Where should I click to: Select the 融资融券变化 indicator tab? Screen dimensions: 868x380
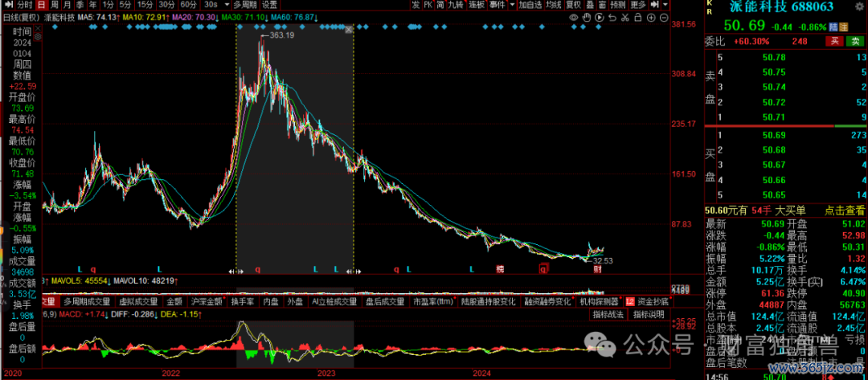pos(547,302)
